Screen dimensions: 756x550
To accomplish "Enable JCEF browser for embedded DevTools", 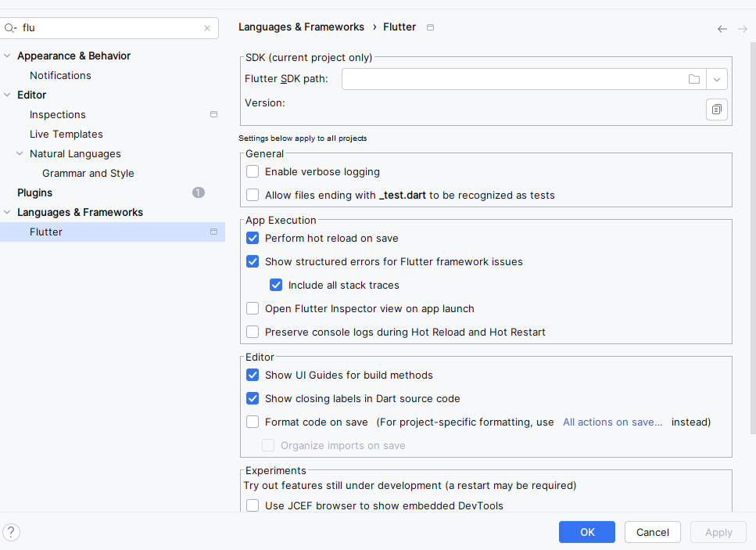I will 253,505.
